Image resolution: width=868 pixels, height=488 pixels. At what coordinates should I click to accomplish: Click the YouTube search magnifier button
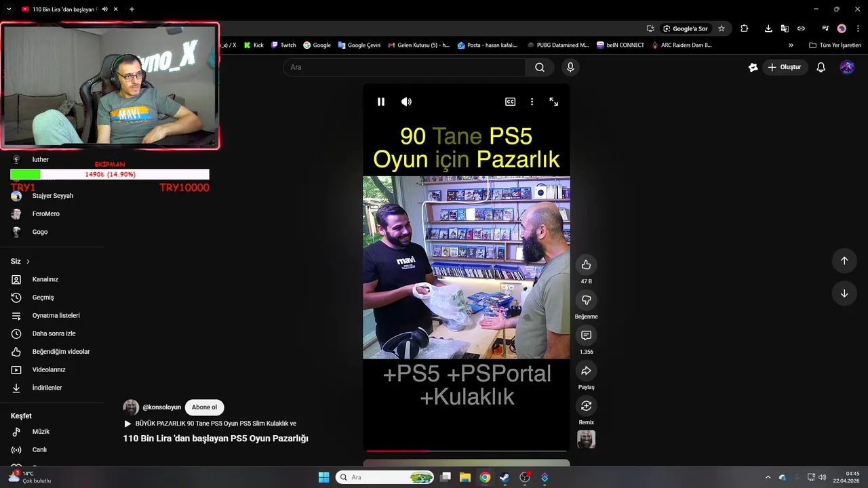pos(540,67)
